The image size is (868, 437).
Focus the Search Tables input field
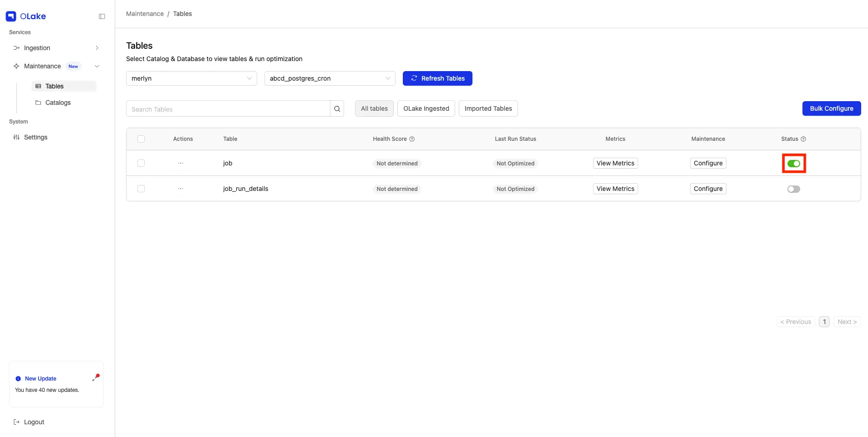click(x=228, y=109)
